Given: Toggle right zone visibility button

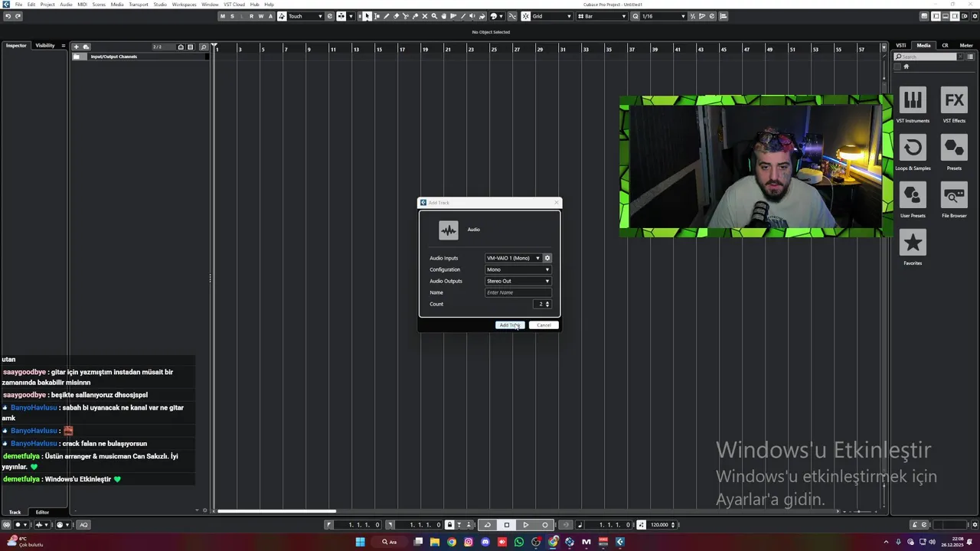Looking at the screenshot, I should click(x=955, y=16).
